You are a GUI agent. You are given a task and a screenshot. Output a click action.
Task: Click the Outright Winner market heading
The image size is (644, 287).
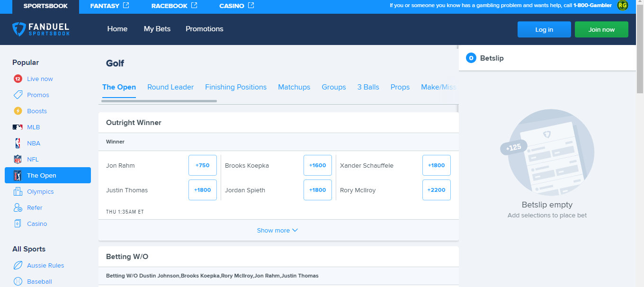coord(134,123)
